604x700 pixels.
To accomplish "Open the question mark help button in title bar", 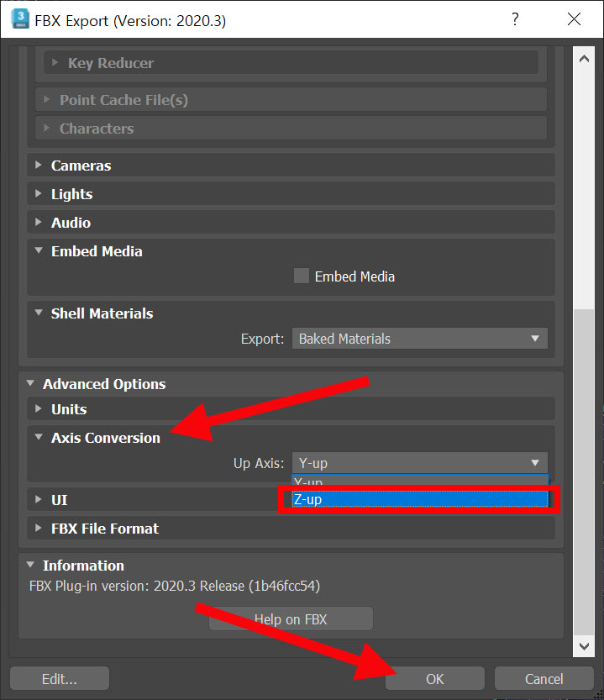I will [x=515, y=19].
